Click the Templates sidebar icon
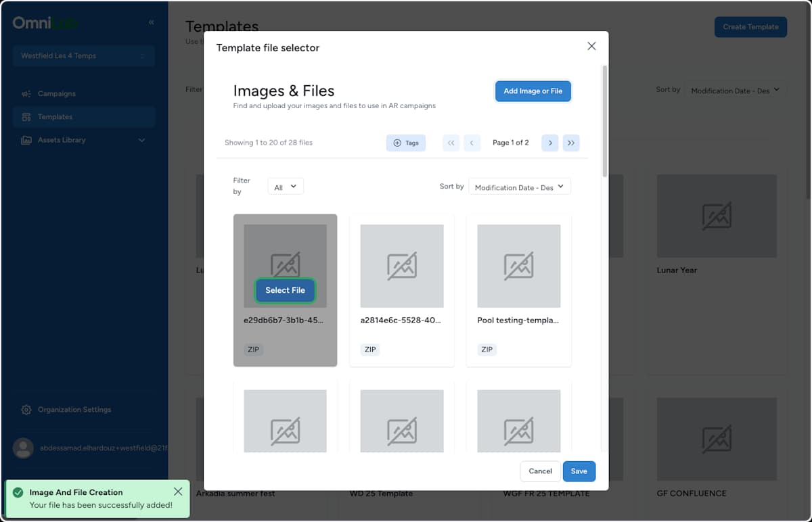This screenshot has height=522, width=812. (x=26, y=117)
